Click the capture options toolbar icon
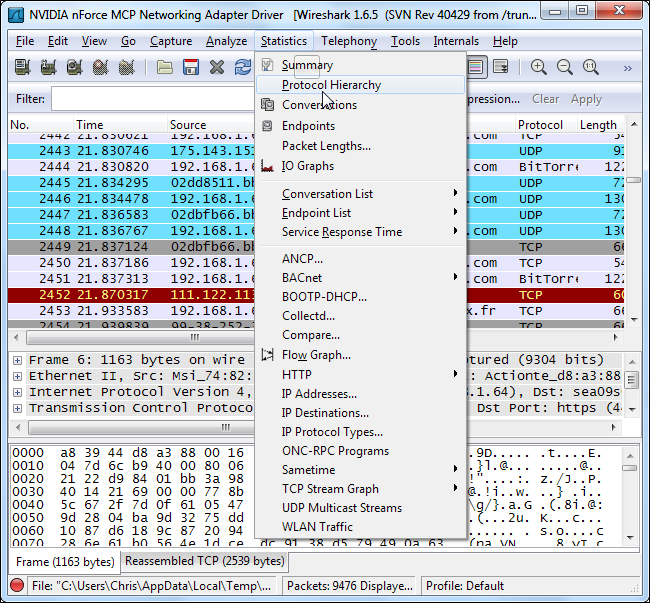Viewport: 650px width, 603px height. [48, 68]
